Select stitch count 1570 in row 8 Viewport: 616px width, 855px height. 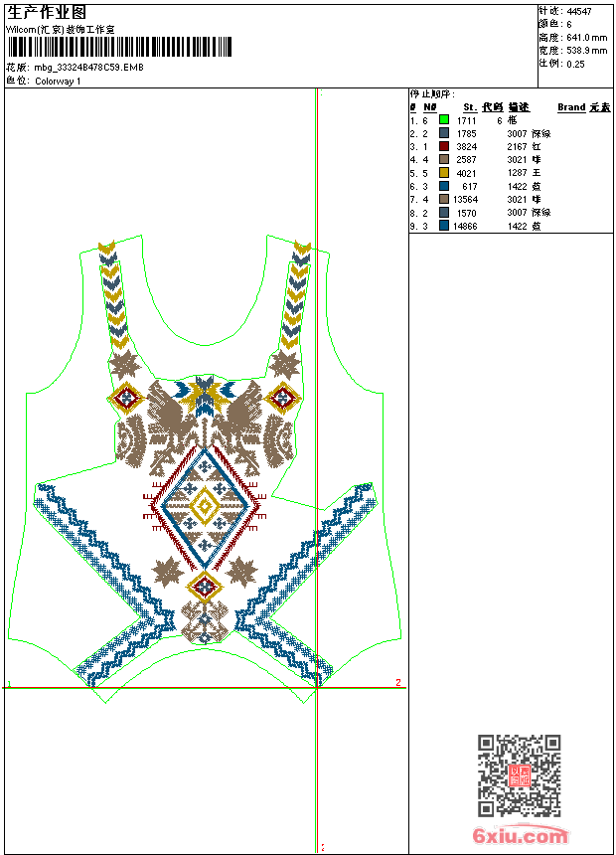pyautogui.click(x=467, y=213)
